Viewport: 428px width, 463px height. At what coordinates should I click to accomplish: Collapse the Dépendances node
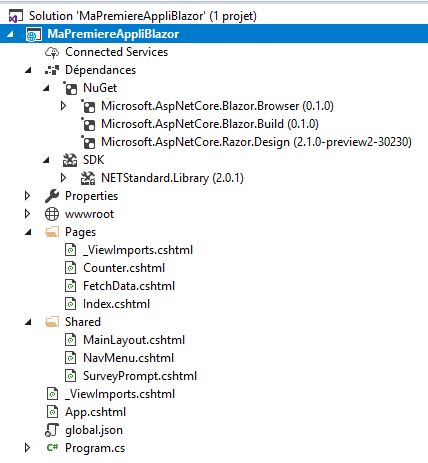click(x=28, y=70)
